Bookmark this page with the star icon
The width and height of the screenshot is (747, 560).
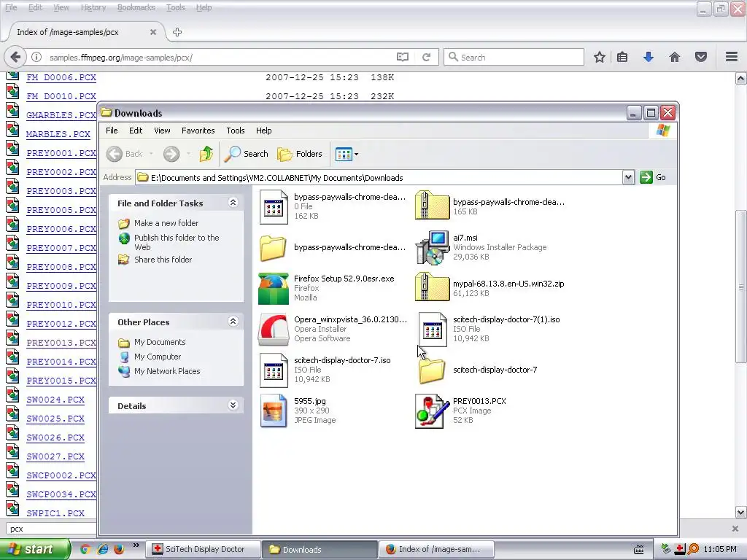(x=600, y=57)
